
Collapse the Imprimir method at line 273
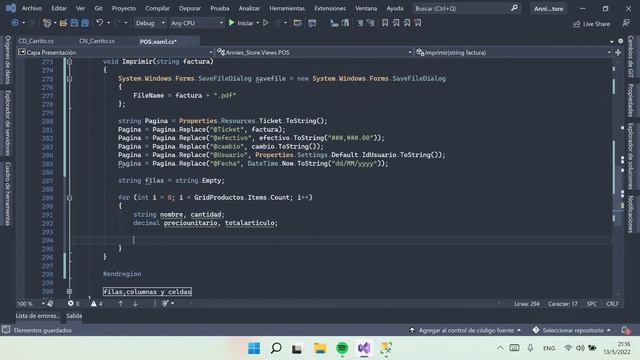point(69,62)
